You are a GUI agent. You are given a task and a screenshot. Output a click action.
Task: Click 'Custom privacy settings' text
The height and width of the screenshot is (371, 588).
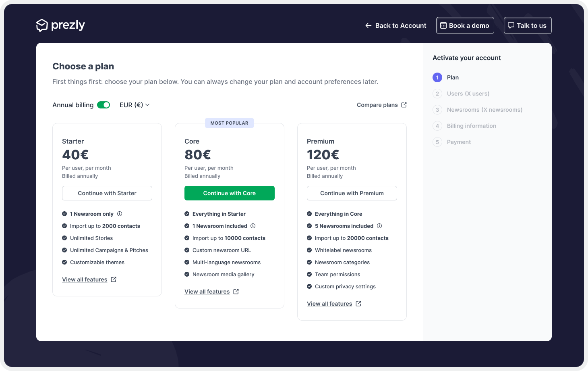[345, 286]
